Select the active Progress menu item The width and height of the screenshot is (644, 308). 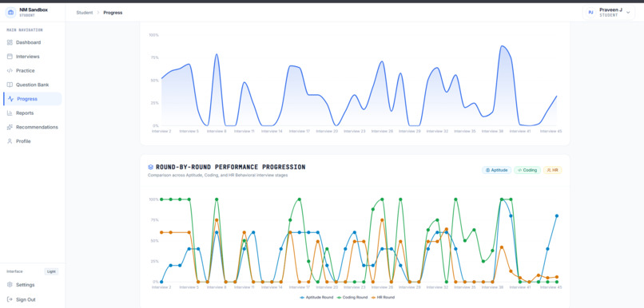(33, 99)
